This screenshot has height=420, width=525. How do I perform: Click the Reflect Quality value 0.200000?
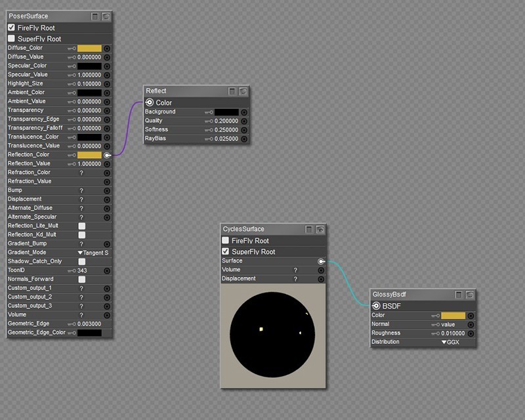coord(226,121)
